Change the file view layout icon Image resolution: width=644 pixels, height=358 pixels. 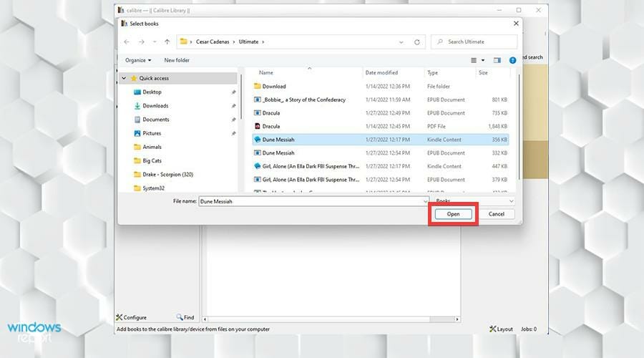pyautogui.click(x=474, y=60)
